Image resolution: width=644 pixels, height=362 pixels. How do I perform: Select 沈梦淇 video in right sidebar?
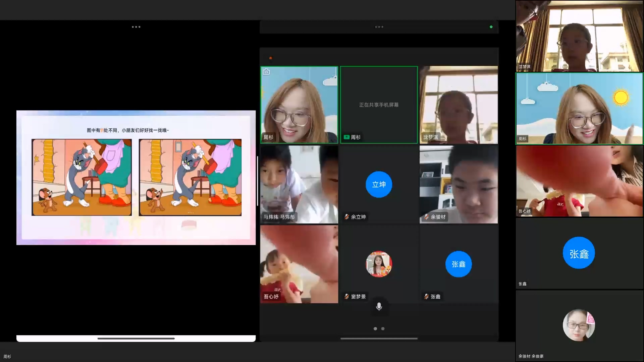pos(579,36)
